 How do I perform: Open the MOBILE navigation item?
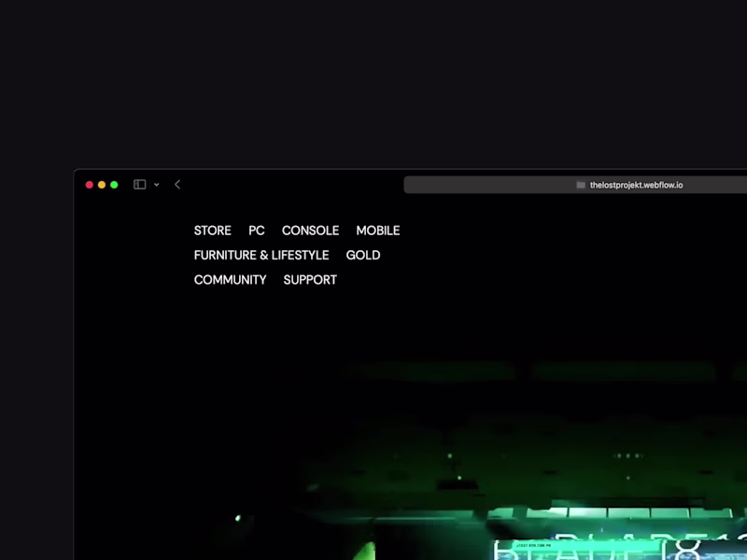point(378,231)
